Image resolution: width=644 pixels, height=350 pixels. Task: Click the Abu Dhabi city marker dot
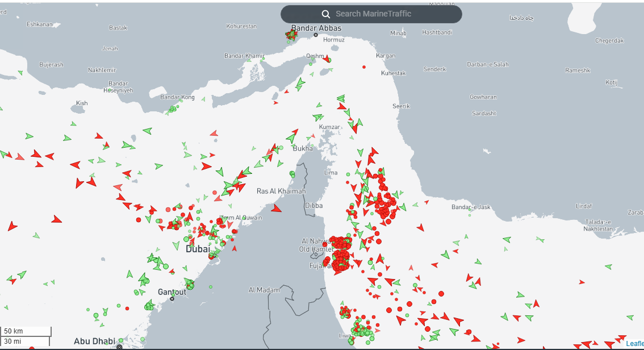click(119, 347)
